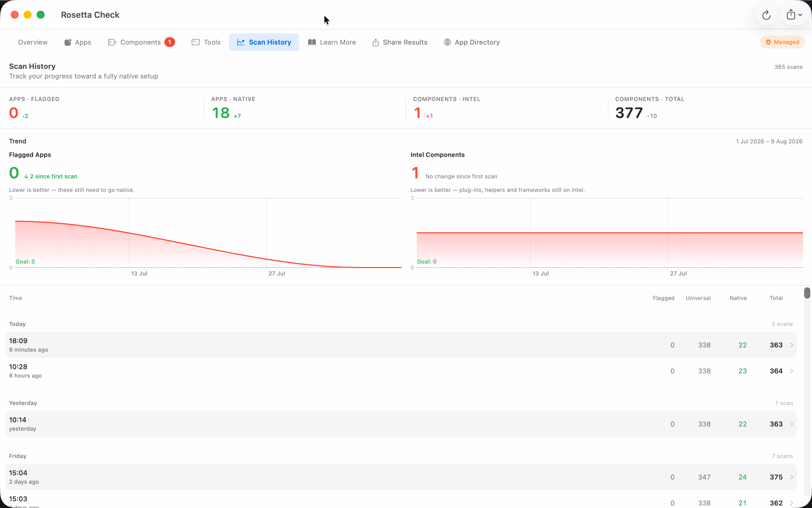Click the date range 1 Jul – 9 Aug 2026
This screenshot has height=508, width=812.
tap(769, 141)
